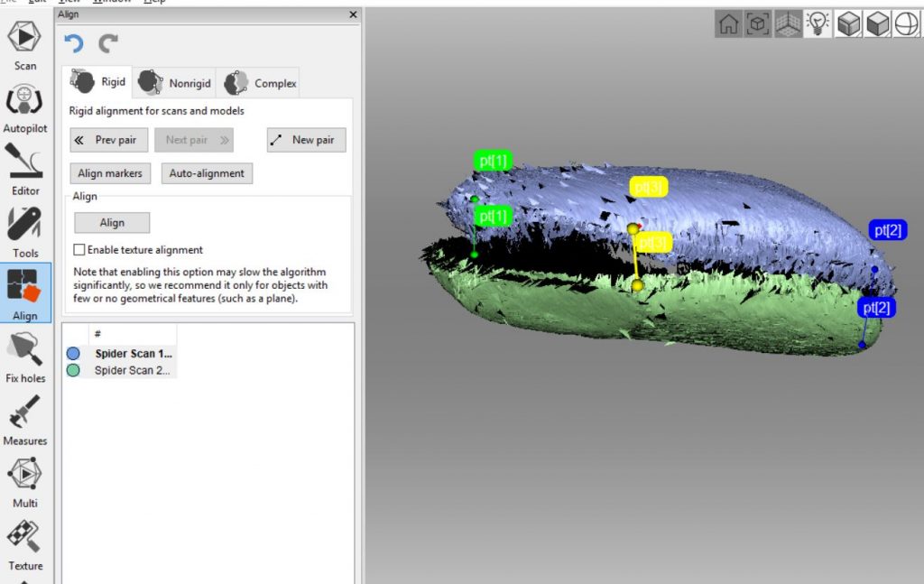This screenshot has height=584, width=924.
Task: Click the first cube view icon
Action: point(848,24)
